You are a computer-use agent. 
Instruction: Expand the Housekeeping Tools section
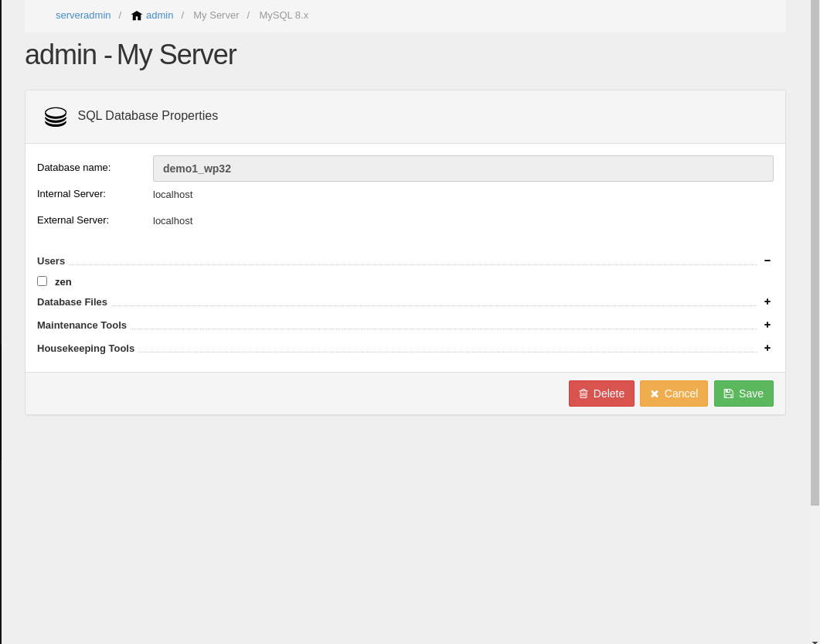pyautogui.click(x=767, y=348)
